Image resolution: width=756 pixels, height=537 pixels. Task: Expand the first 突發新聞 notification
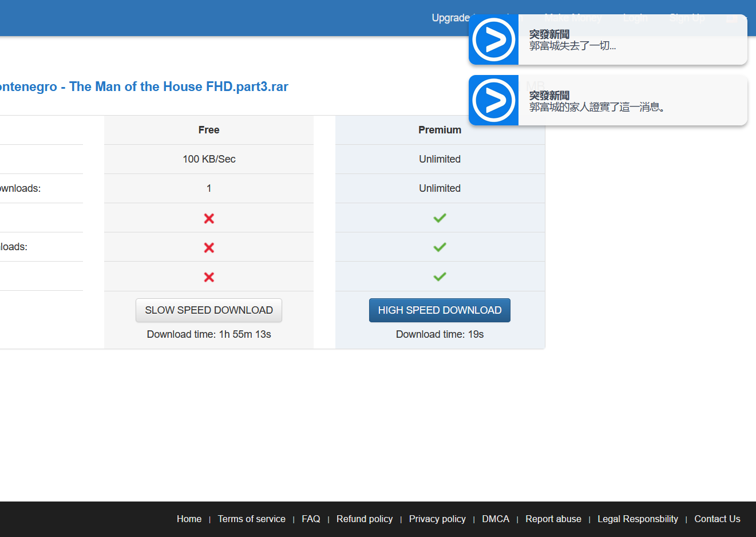(x=607, y=40)
